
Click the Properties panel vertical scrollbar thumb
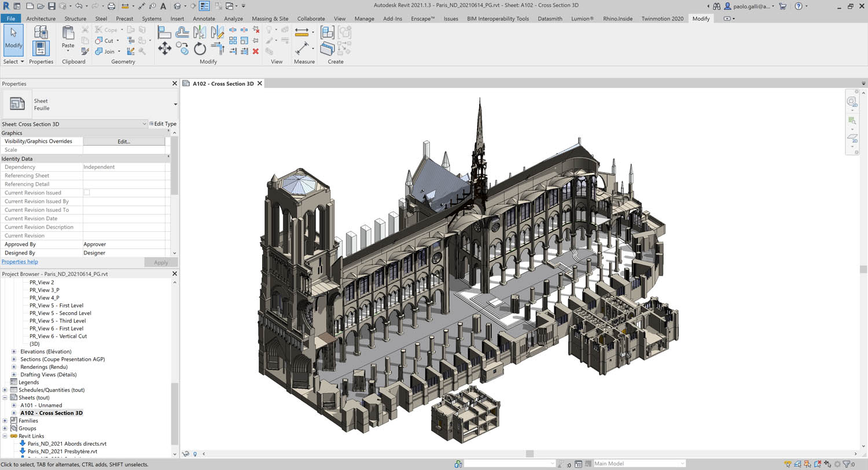[175, 165]
